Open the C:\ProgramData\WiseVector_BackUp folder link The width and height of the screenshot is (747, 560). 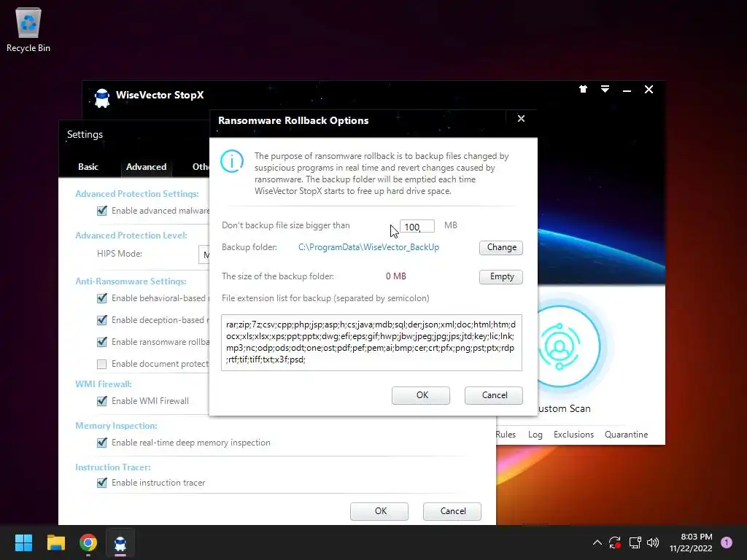point(368,247)
